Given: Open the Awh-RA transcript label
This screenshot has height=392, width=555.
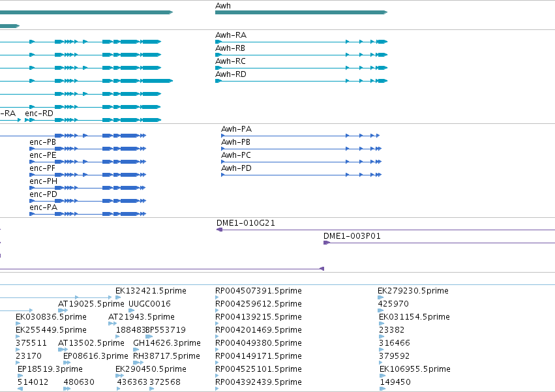Looking at the screenshot, I should (231, 35).
